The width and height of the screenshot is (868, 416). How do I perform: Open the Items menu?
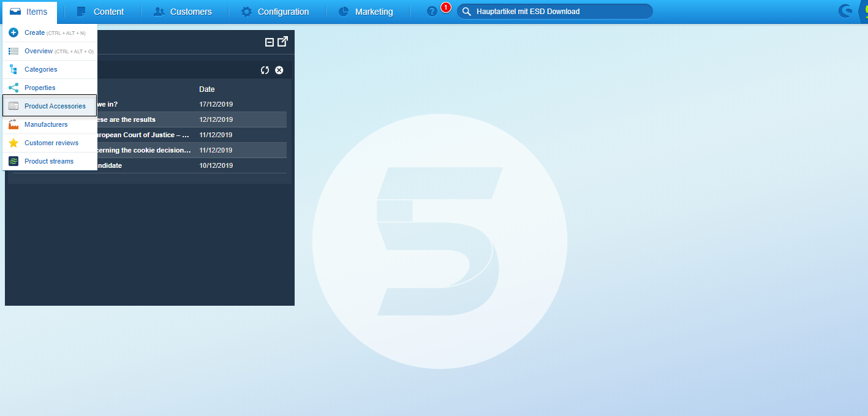click(29, 12)
